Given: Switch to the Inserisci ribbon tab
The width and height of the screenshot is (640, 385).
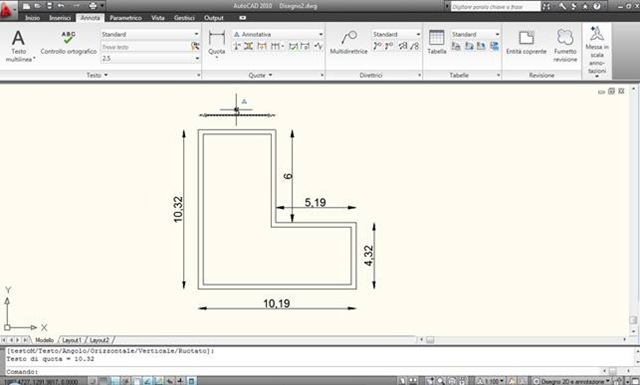Looking at the screenshot, I should pyautogui.click(x=60, y=18).
